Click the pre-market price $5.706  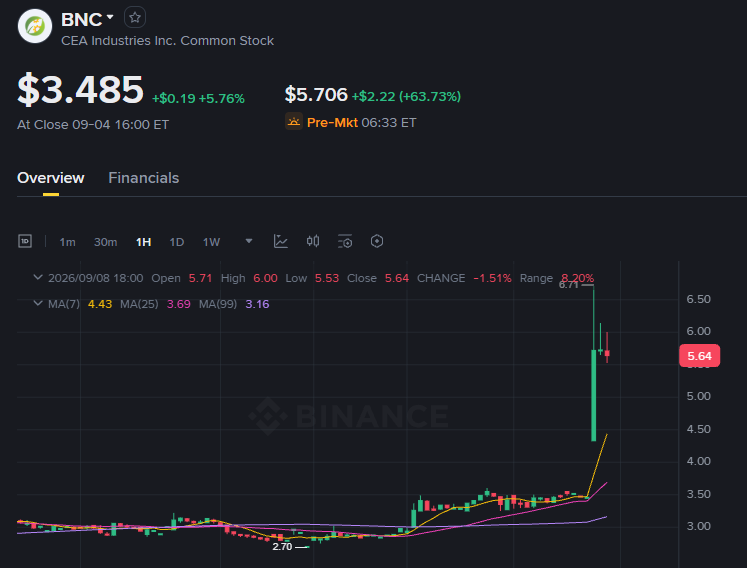pos(316,94)
